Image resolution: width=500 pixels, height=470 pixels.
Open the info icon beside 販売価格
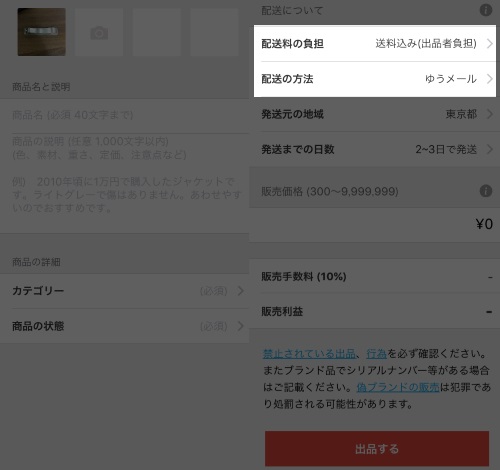point(486,191)
